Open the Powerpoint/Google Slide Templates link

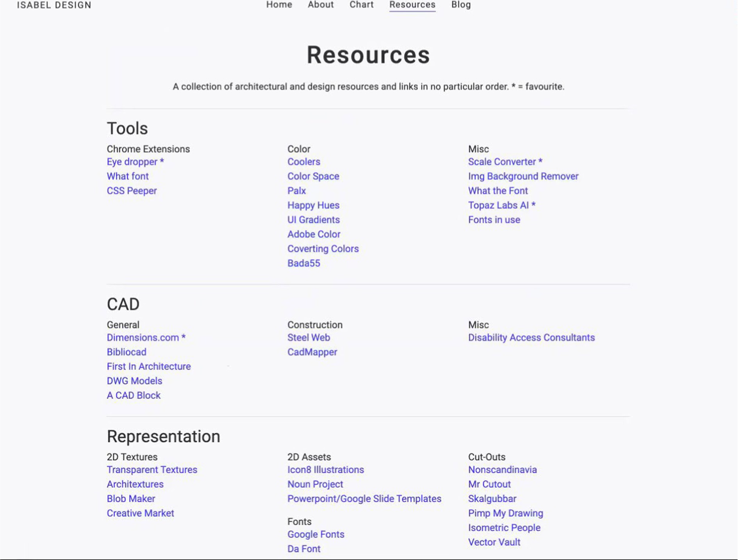364,498
